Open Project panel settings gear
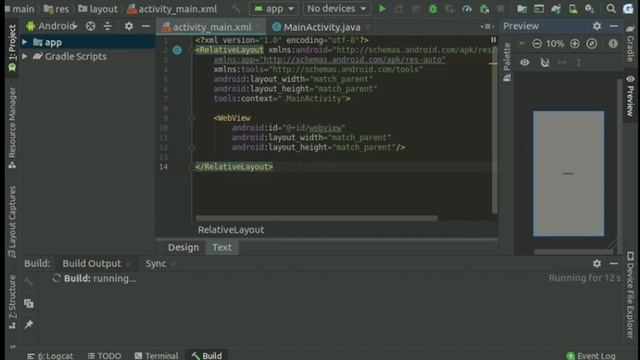Image resolution: width=640 pixels, height=360 pixels. (x=129, y=26)
